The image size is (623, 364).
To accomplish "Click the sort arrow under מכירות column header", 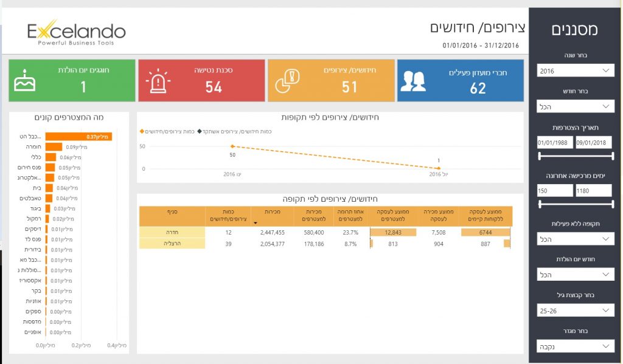I will click(x=256, y=223).
